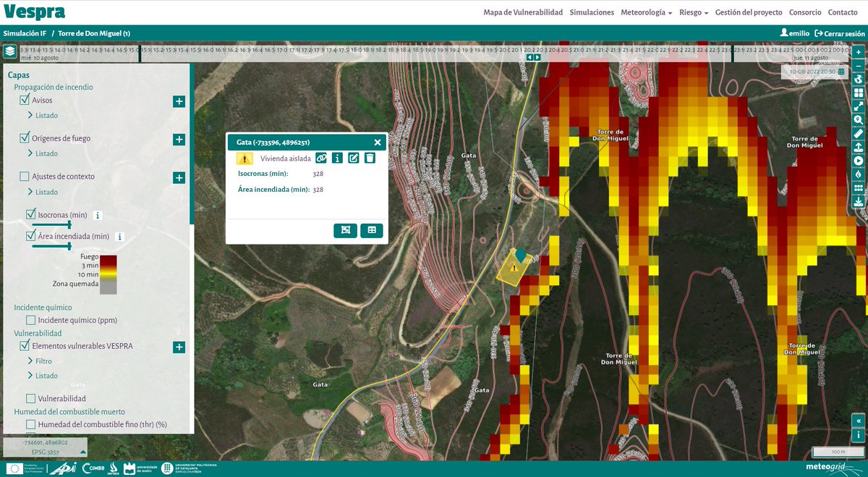Toggle fullscreen with the expand arrows icon
Viewport: 868px width, 477px height.
coord(859,106)
